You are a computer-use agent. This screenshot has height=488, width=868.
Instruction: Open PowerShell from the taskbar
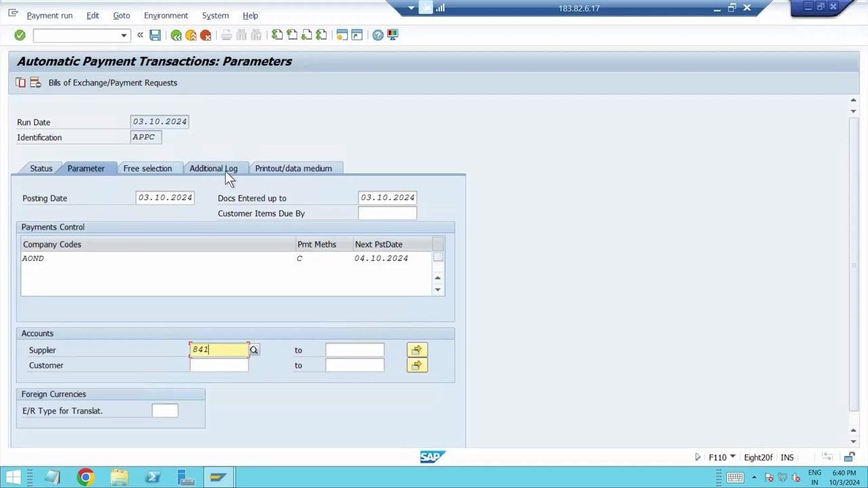point(153,477)
